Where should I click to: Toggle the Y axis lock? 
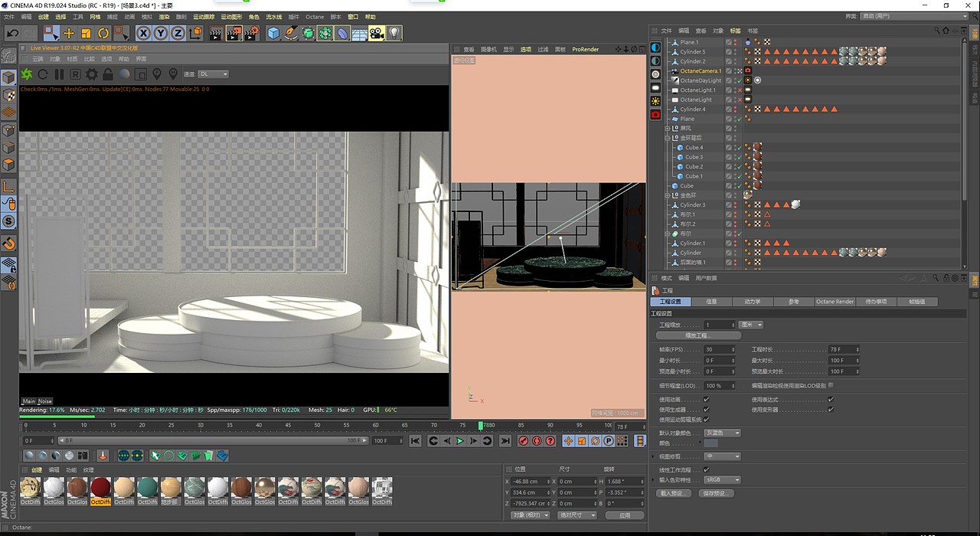[x=161, y=33]
